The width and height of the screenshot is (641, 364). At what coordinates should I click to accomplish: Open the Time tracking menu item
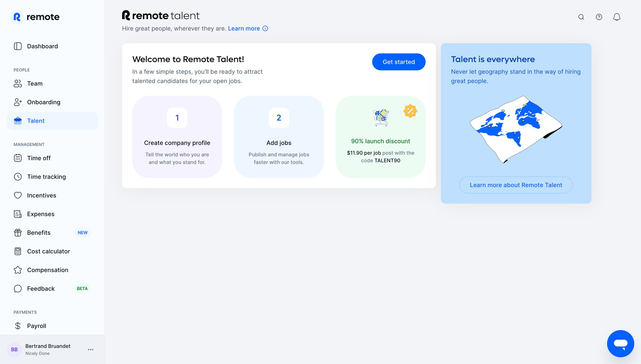pos(52,177)
